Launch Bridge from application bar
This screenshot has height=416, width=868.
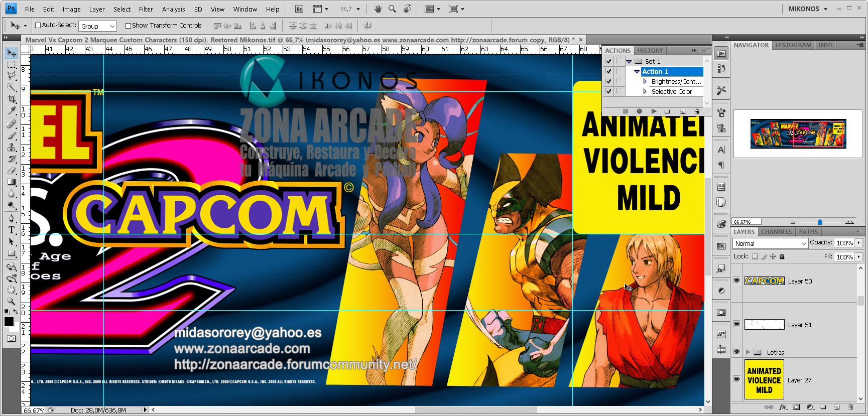pyautogui.click(x=299, y=9)
